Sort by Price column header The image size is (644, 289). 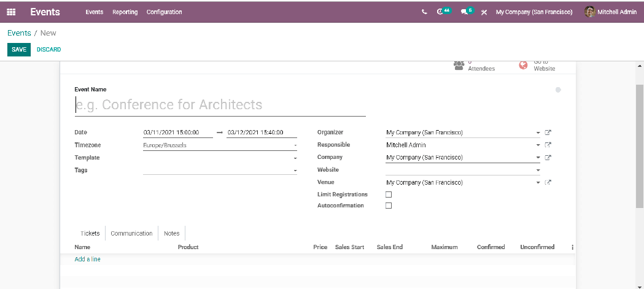(320, 247)
